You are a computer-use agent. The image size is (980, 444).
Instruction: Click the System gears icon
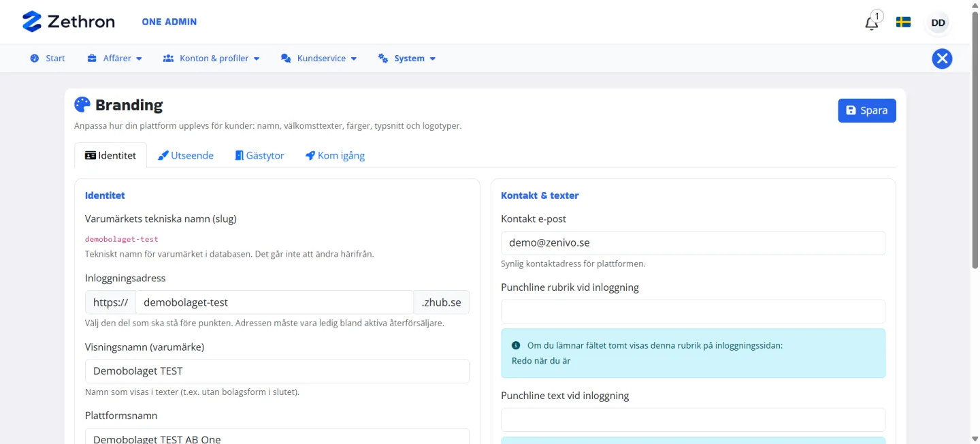pyautogui.click(x=383, y=59)
